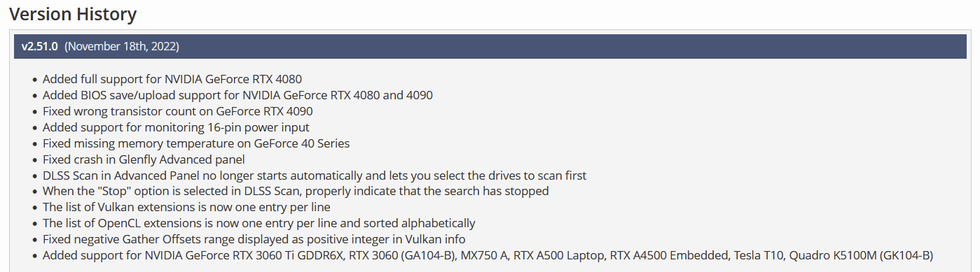The height and width of the screenshot is (272, 980).
Task: Click the bullet before the RTX 4080 entry
Action: pyautogui.click(x=35, y=80)
